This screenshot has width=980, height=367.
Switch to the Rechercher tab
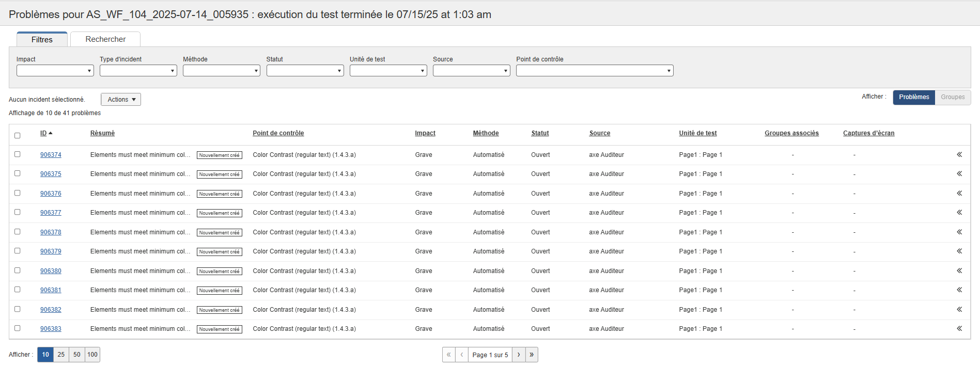tap(105, 39)
